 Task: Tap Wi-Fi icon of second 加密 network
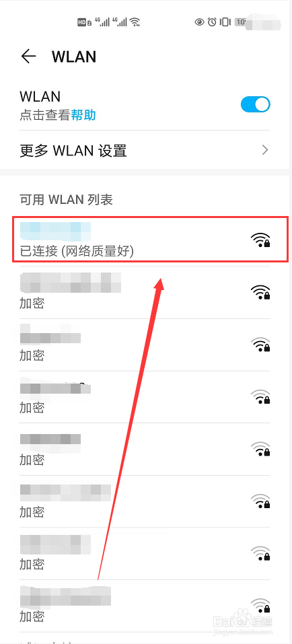coord(260,345)
